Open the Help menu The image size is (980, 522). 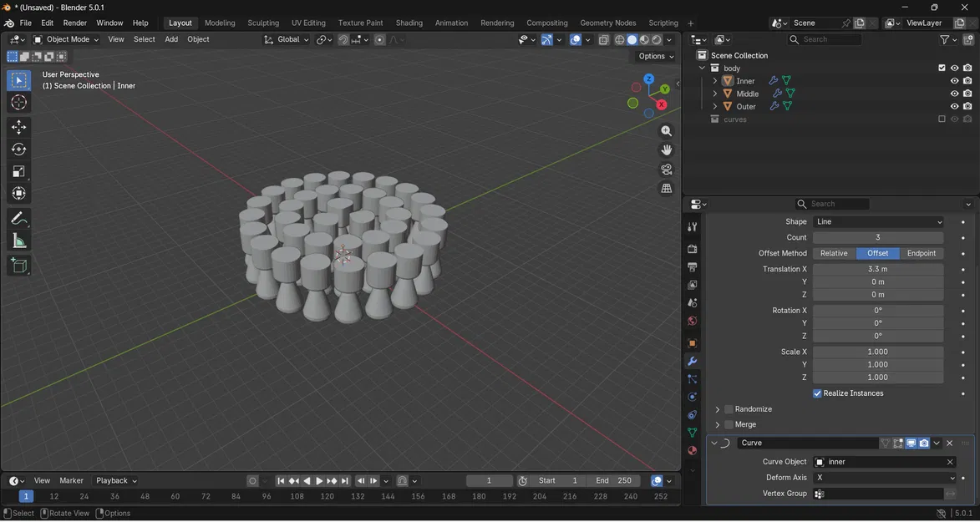click(x=140, y=23)
